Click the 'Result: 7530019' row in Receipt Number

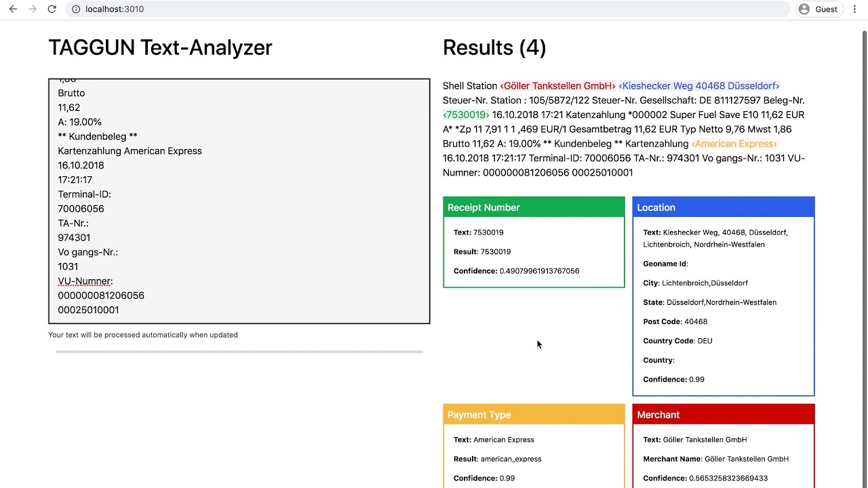[482, 251]
